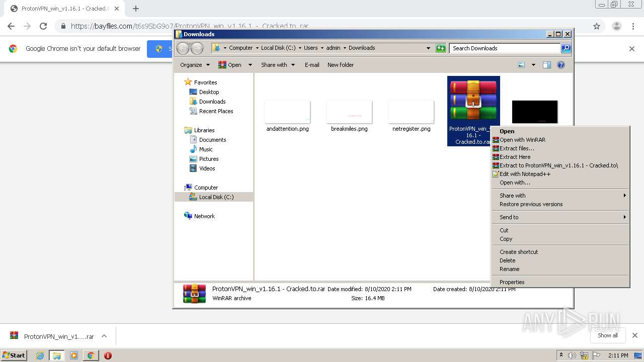
Task: Click Chrome reload page icon
Action: [x=43, y=26]
